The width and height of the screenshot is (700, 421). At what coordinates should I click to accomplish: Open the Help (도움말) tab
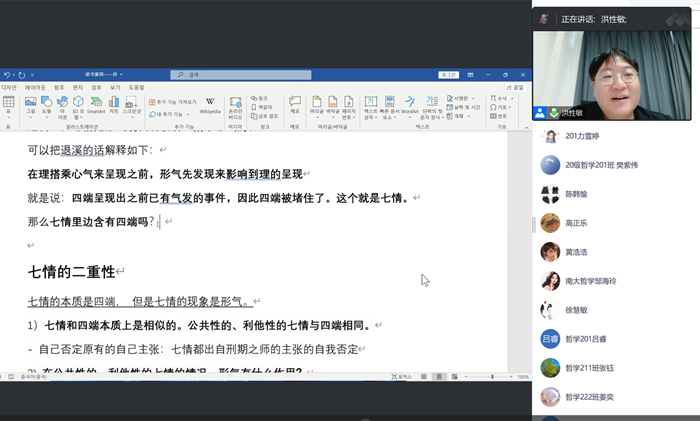click(137, 88)
